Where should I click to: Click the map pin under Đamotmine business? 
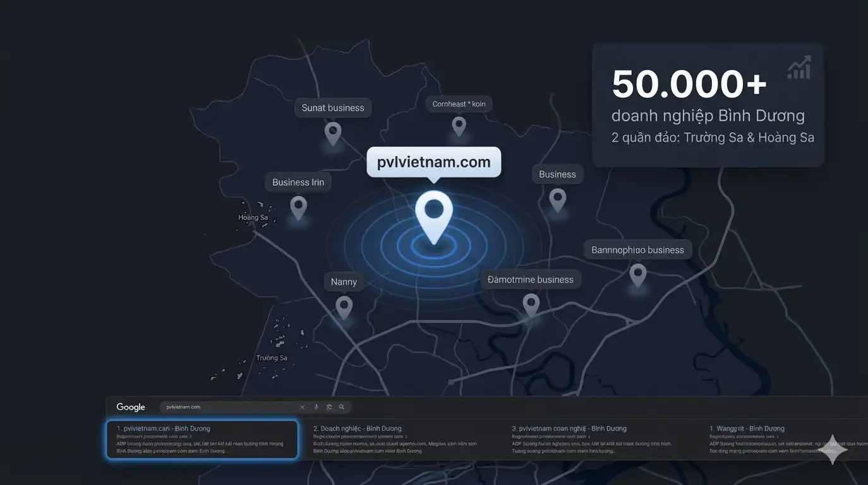[x=531, y=305]
